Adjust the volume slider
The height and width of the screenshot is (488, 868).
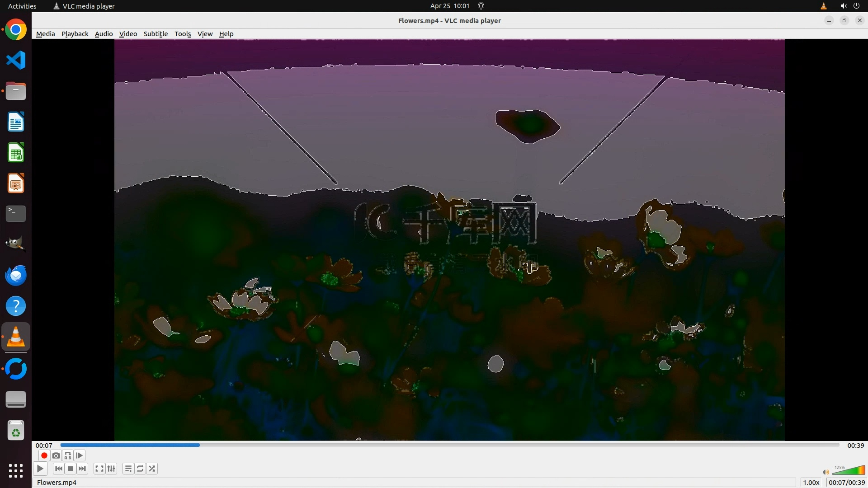click(x=848, y=471)
